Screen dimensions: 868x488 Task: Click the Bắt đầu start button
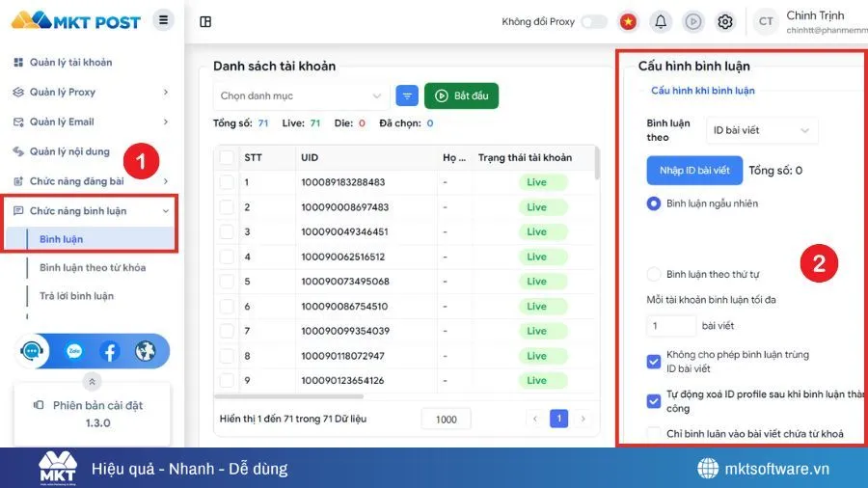click(x=461, y=95)
